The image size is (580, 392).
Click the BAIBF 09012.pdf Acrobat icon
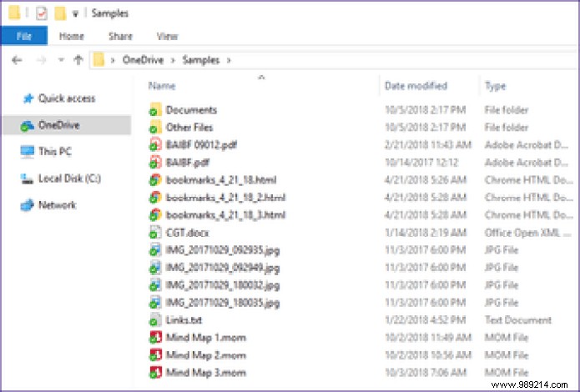point(155,144)
